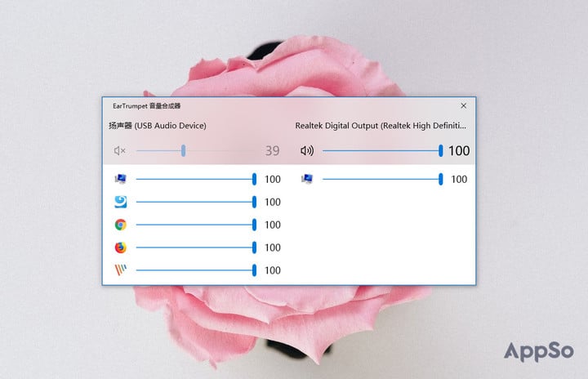Adjust the Realtek Digital Output master volume slider
588x379 pixels.
382,151
